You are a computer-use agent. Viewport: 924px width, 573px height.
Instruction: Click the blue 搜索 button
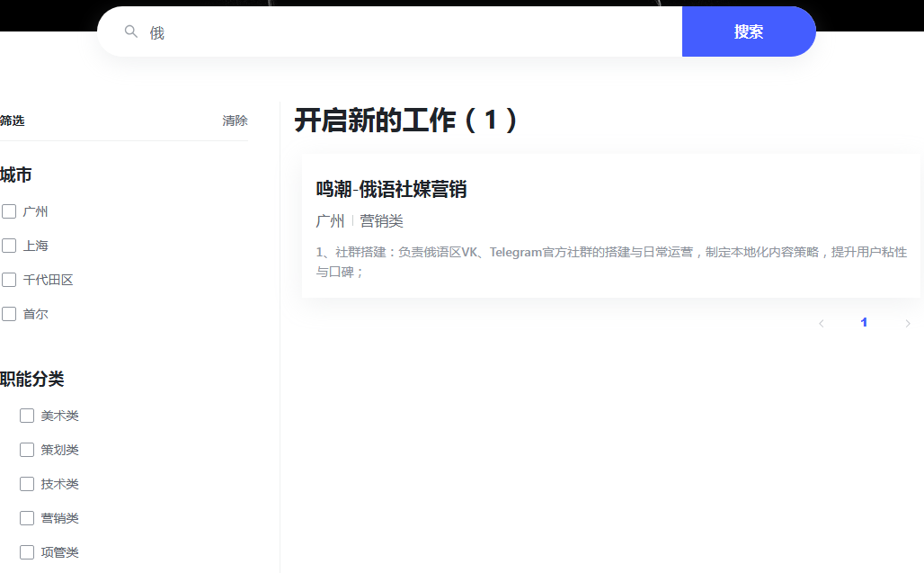pyautogui.click(x=749, y=31)
